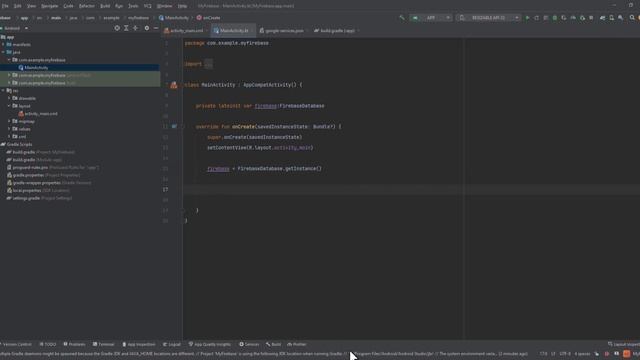Expand the values folder
Screen dimensions: 640x360
pyautogui.click(x=9, y=129)
